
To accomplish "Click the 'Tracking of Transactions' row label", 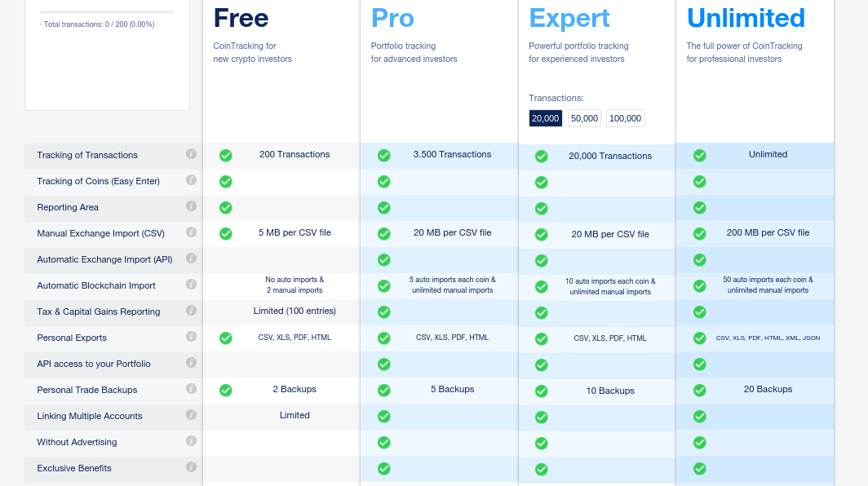I will (87, 156).
